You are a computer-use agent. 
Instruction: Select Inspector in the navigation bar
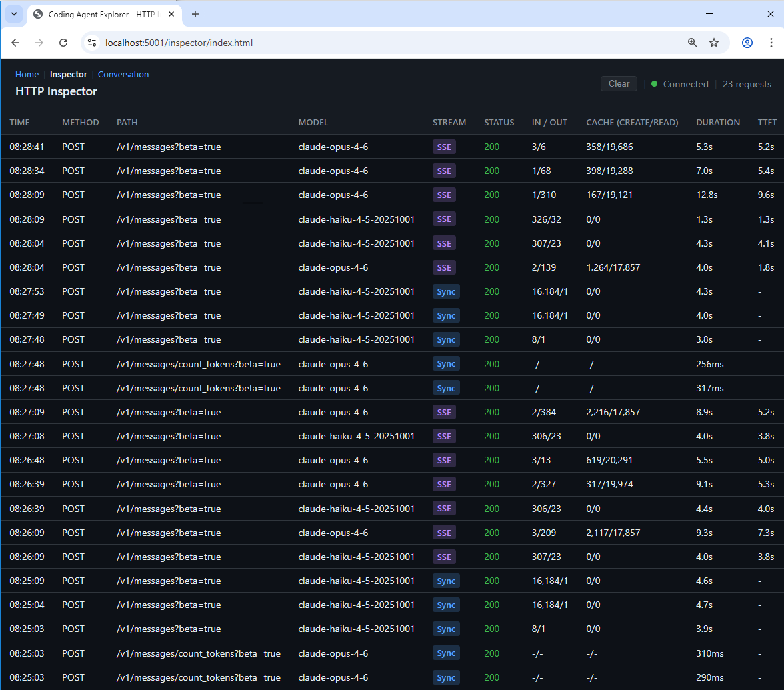tap(68, 74)
